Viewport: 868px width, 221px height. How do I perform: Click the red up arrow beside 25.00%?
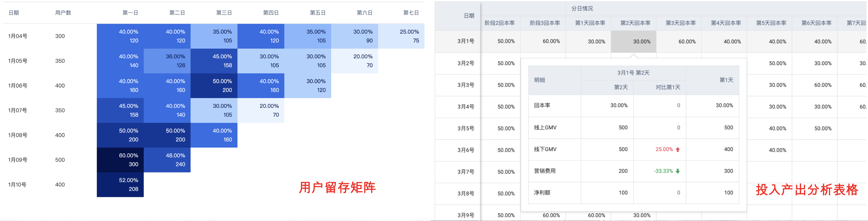(x=678, y=149)
